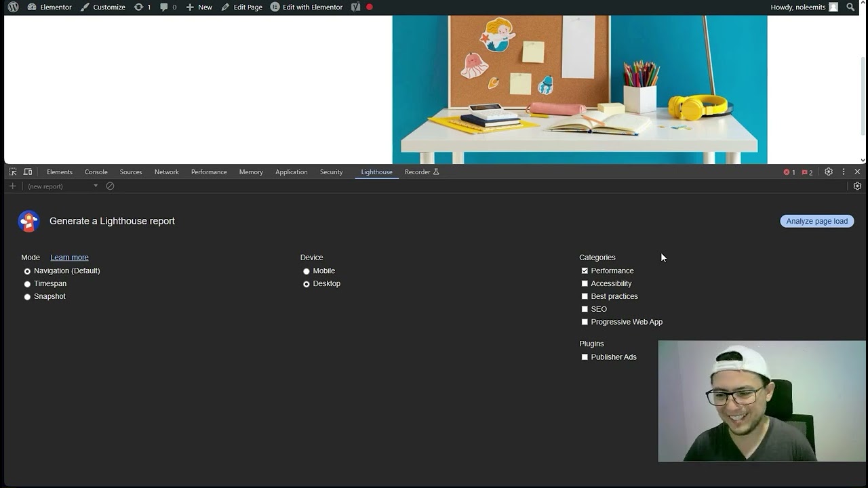Switch to the Sources tab
The image size is (868, 488).
coord(131,172)
